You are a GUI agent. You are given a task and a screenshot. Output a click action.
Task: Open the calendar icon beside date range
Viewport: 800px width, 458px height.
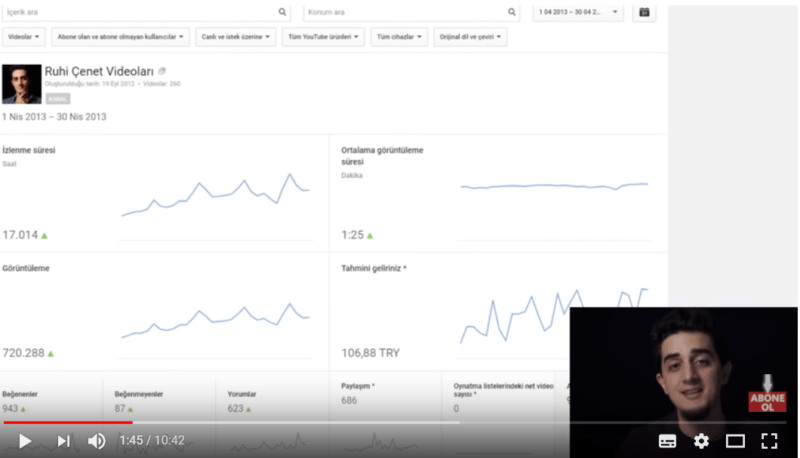(x=644, y=12)
